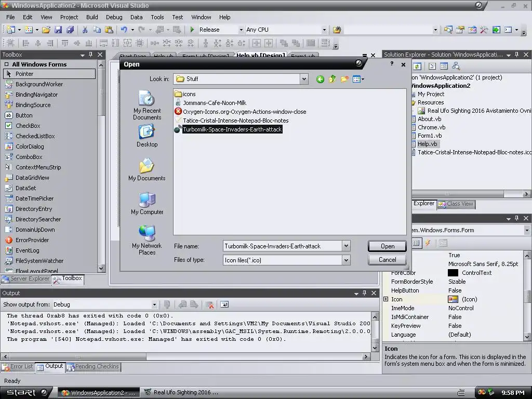Image resolution: width=532 pixels, height=399 pixels.
Task: Select About.vb in Solution Explorer
Action: pyautogui.click(x=429, y=119)
